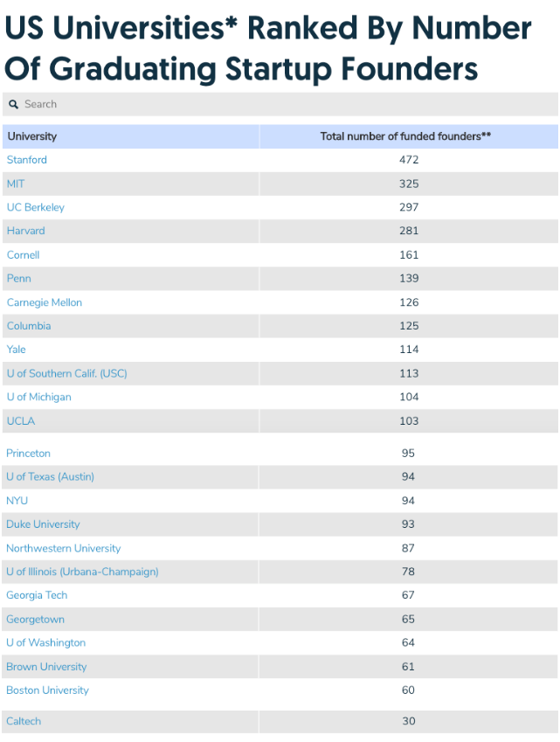Select the Princeton link
This screenshot has width=560, height=742.
pos(29,454)
